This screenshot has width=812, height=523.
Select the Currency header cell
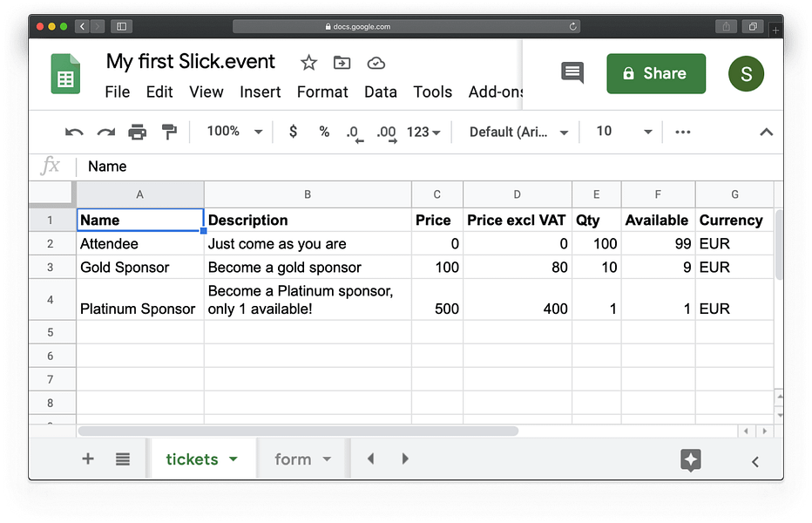(734, 221)
